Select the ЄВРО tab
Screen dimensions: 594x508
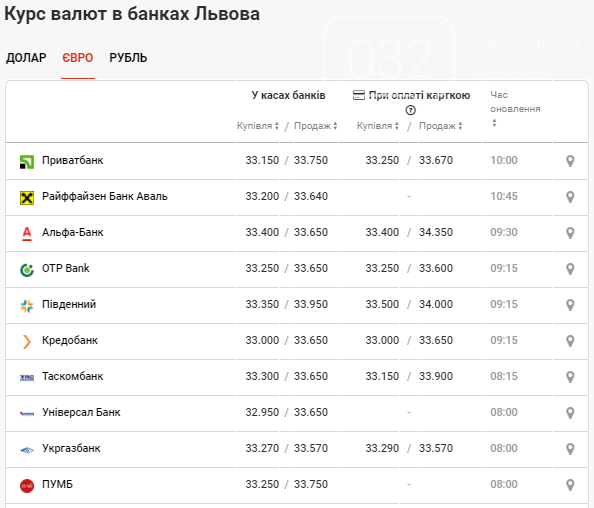click(x=78, y=58)
